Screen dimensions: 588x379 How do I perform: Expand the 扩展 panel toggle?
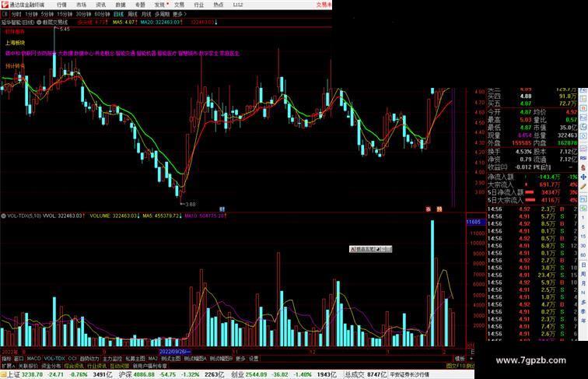(8, 366)
